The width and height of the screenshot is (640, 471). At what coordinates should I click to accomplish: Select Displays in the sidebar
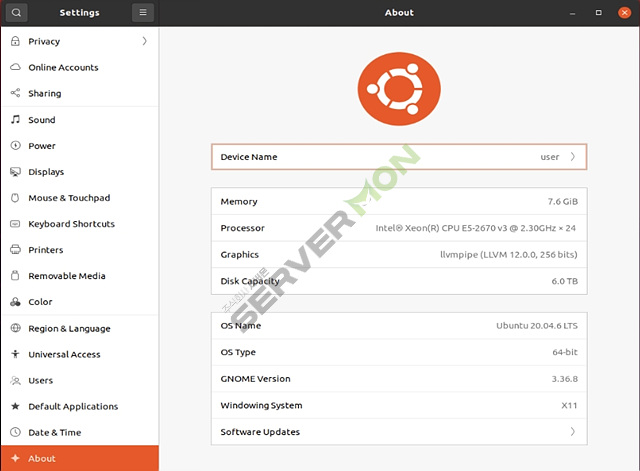coord(80,172)
